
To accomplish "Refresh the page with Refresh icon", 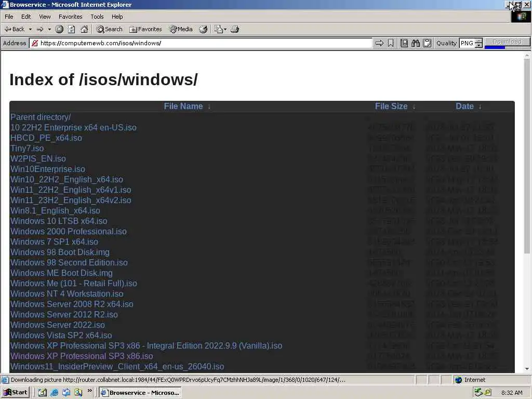I will [x=71, y=29].
